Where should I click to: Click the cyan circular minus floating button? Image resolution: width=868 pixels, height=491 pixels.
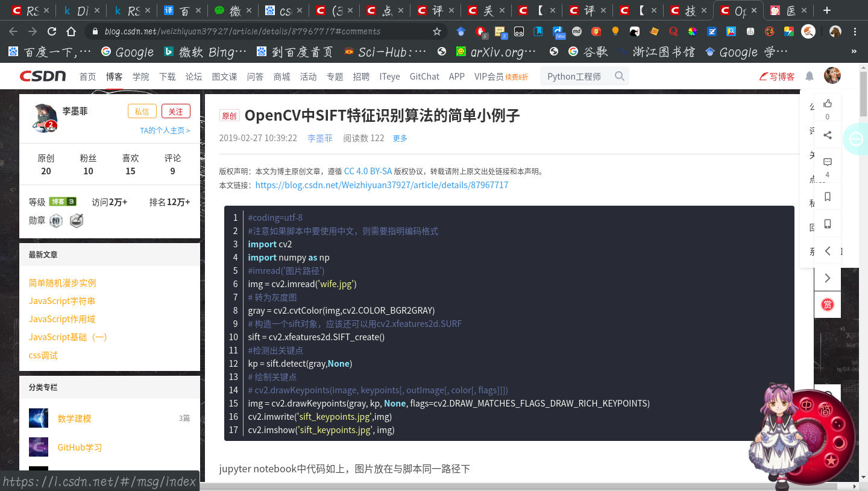[856, 139]
